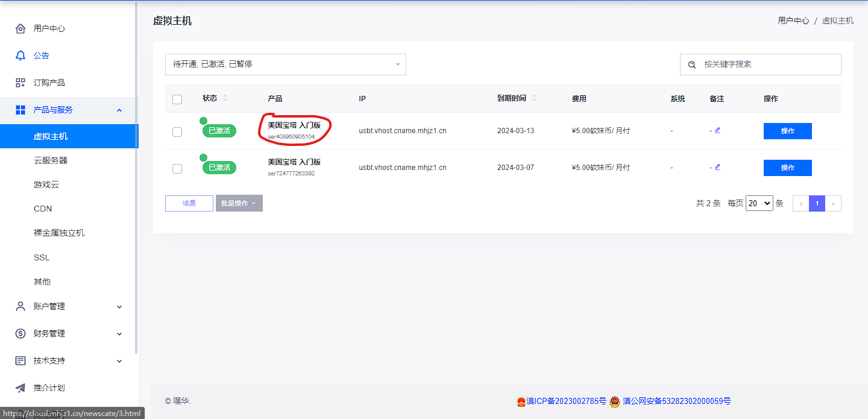
Task: Open 云服务器 in the sidebar menu
Action: pos(51,160)
